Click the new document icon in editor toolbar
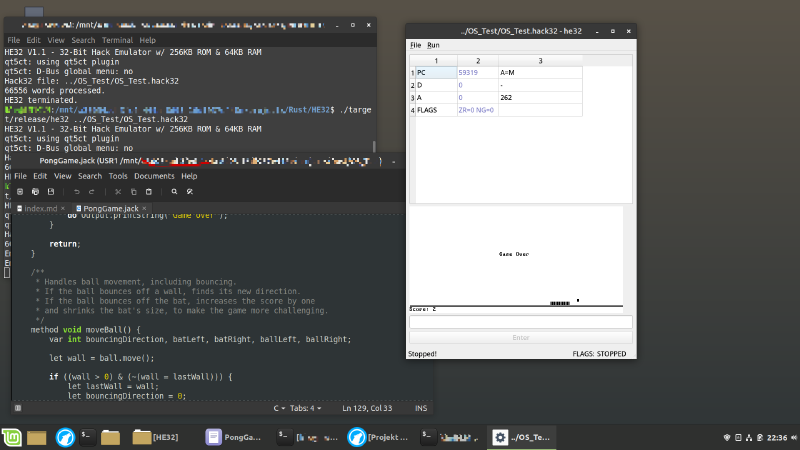Viewport: 800px width, 450px height. [21, 191]
